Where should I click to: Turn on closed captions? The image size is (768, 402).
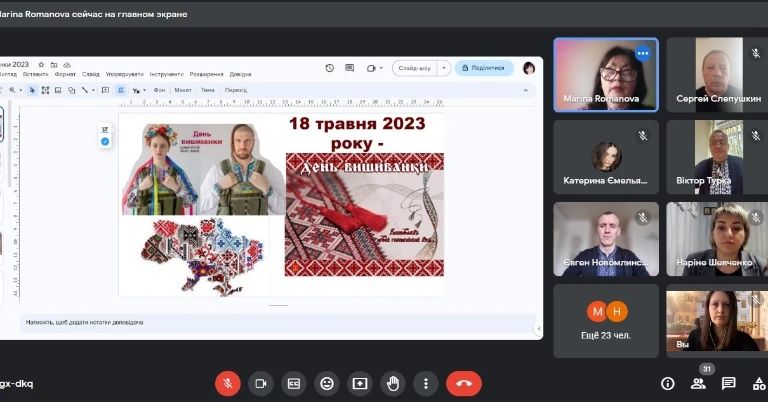click(294, 383)
